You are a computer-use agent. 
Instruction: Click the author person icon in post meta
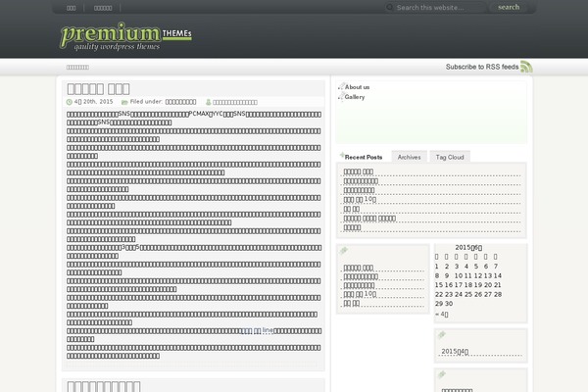click(x=208, y=102)
